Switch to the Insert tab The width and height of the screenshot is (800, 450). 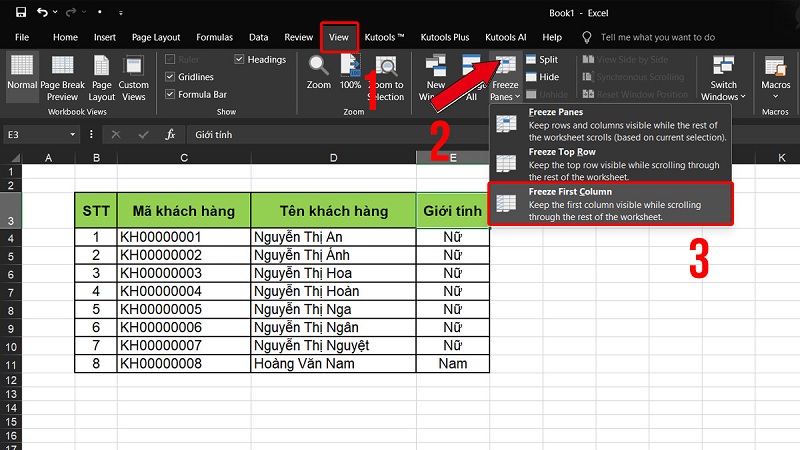click(x=105, y=37)
